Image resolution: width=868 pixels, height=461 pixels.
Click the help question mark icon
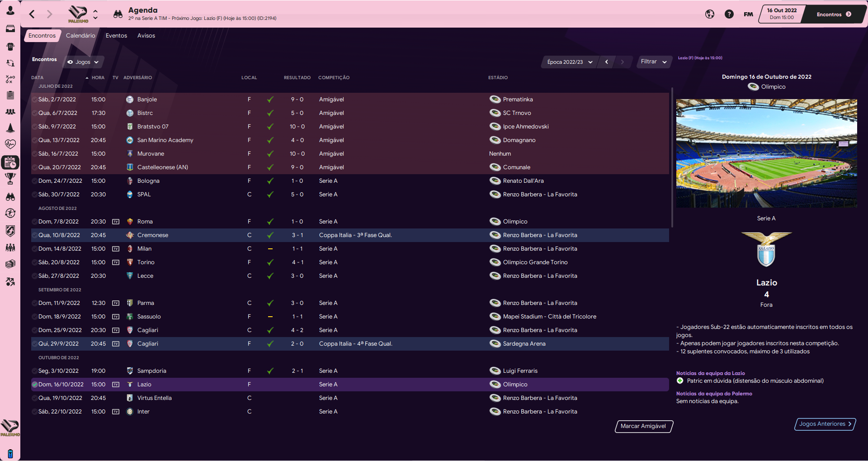click(729, 14)
